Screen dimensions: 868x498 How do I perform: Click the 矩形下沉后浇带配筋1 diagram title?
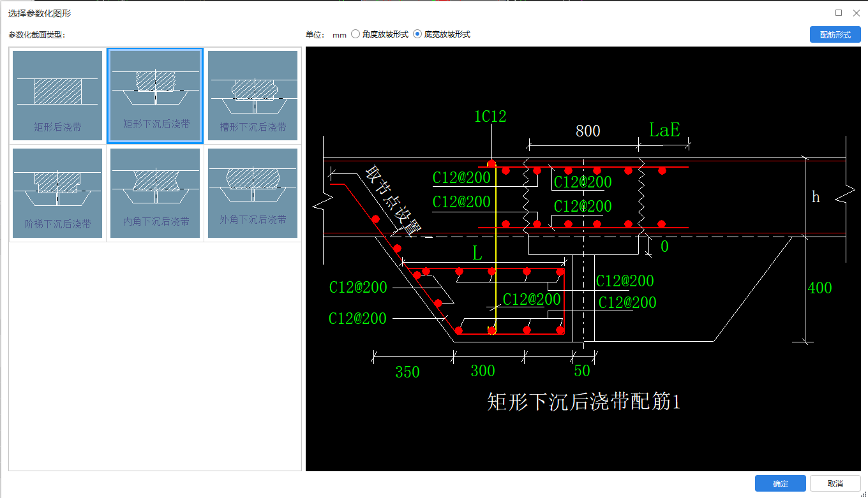[x=583, y=402]
